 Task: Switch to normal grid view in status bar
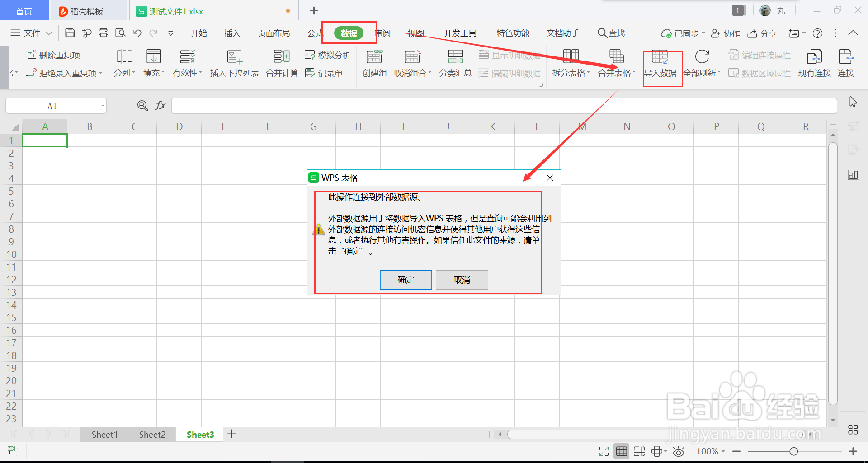(622, 451)
